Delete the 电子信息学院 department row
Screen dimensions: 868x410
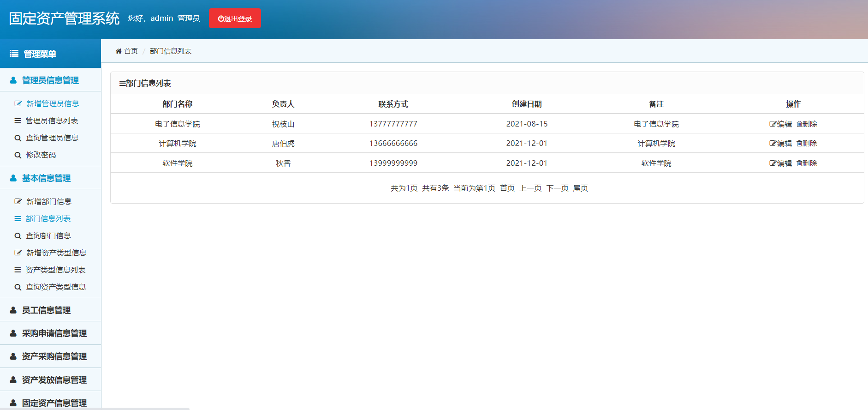807,124
